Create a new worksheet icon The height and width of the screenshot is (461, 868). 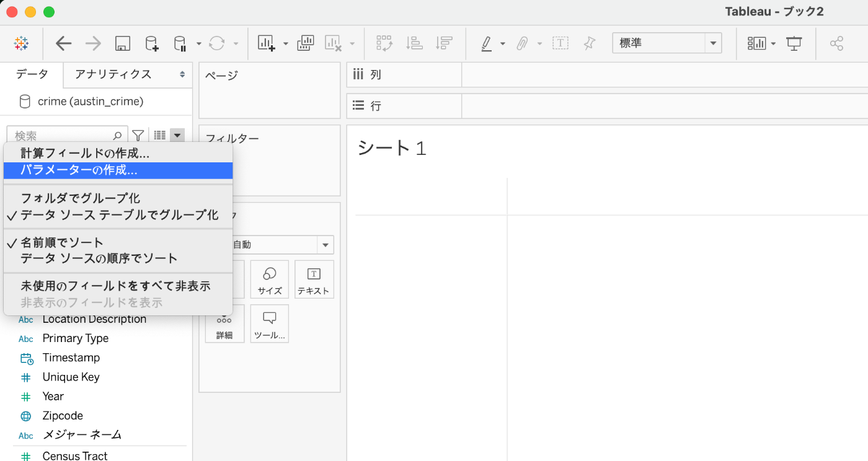click(x=267, y=43)
